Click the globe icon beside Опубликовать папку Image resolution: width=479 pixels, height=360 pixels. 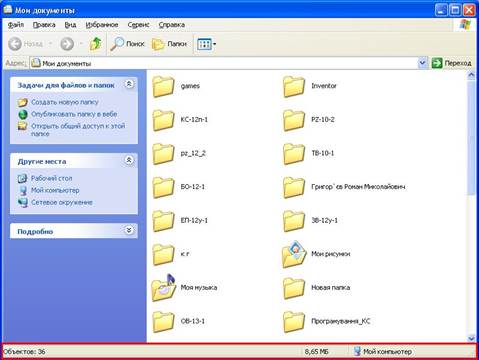22,114
